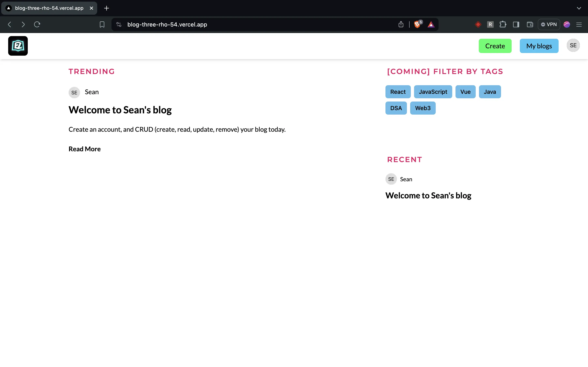Click the Brave Rewards triangle icon
The image size is (588, 367).
click(431, 24)
